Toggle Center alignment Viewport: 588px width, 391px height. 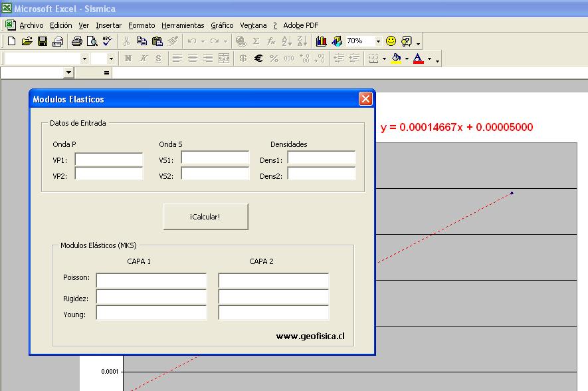193,58
